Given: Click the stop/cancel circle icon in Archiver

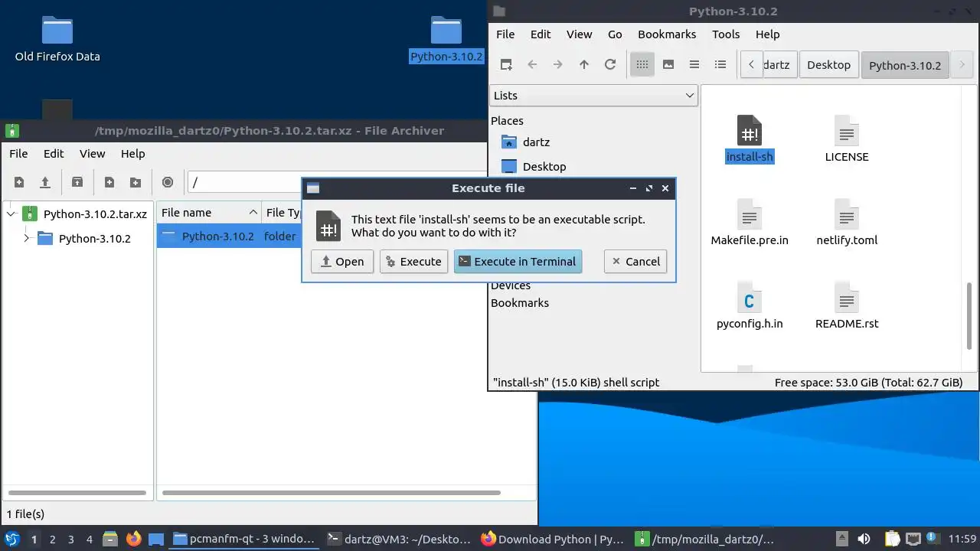Looking at the screenshot, I should click(x=168, y=182).
